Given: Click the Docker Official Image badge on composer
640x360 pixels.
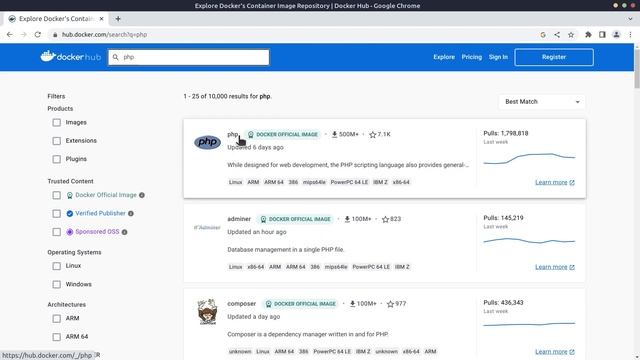Looking at the screenshot, I should [300, 304].
